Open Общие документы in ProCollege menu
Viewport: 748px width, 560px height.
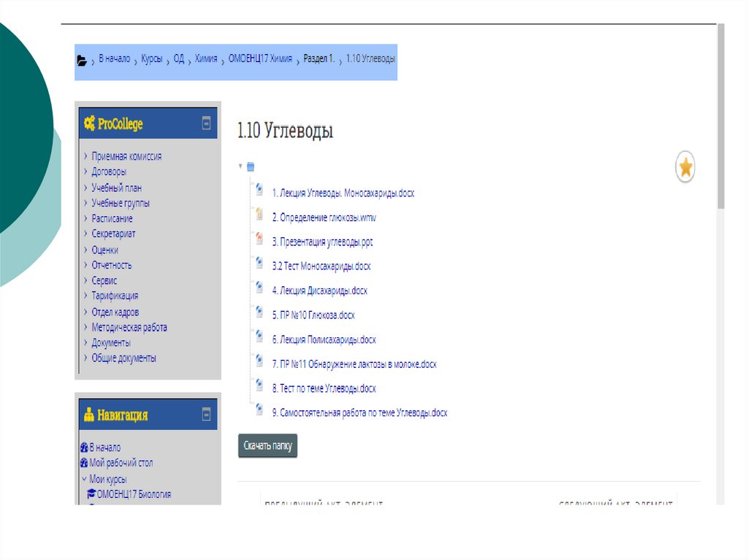click(x=124, y=358)
